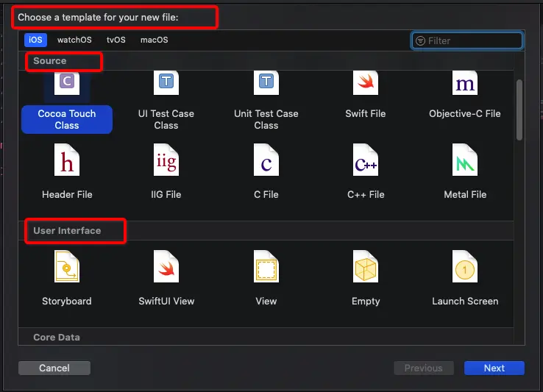Click the Storyboard label text
The height and width of the screenshot is (392, 543).
click(x=67, y=302)
